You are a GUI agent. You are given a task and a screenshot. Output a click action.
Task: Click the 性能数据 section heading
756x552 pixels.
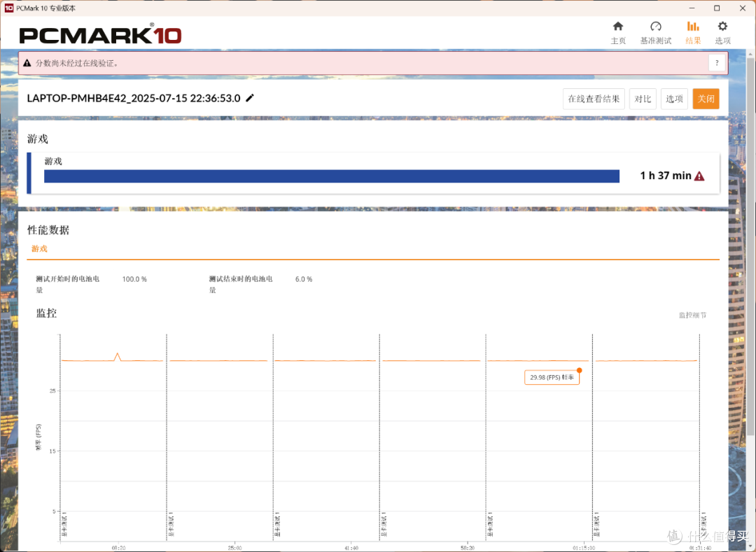pos(48,230)
